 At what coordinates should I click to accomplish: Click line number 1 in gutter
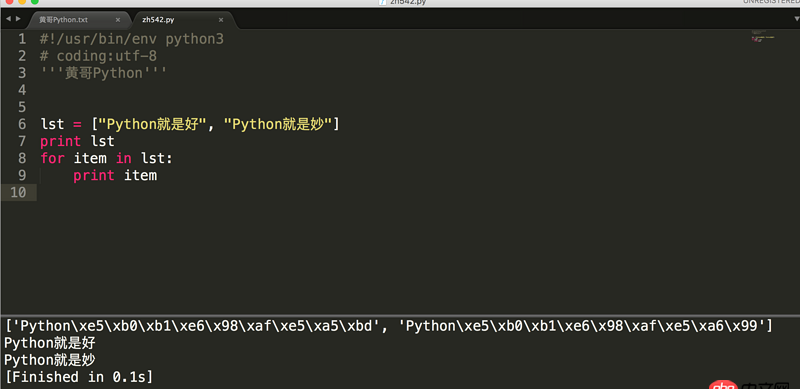click(x=21, y=39)
